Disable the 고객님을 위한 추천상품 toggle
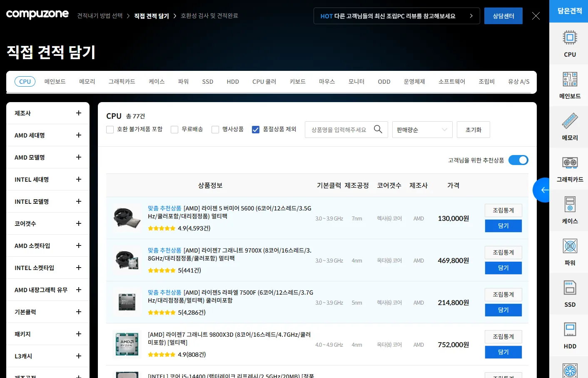The height and width of the screenshot is (378, 588). 518,160
